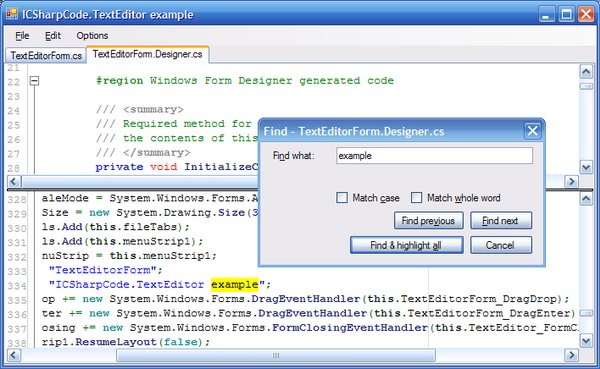Click the upper pane scroll-down arrow

point(586,167)
